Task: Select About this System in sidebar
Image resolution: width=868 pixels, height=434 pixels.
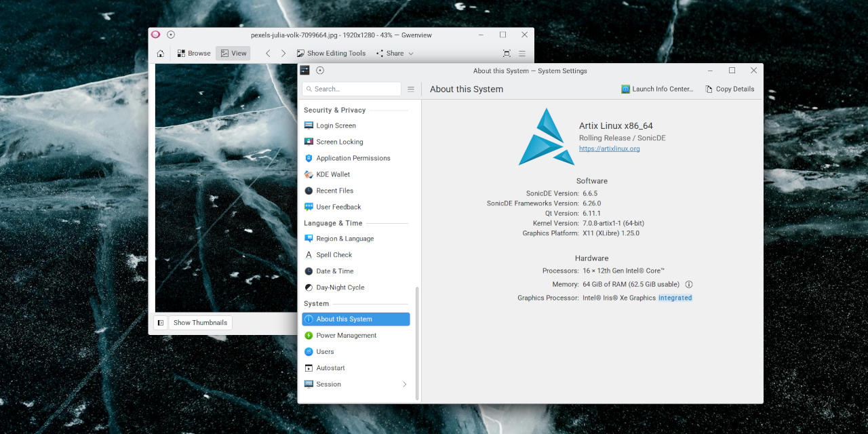Action: 356,319
